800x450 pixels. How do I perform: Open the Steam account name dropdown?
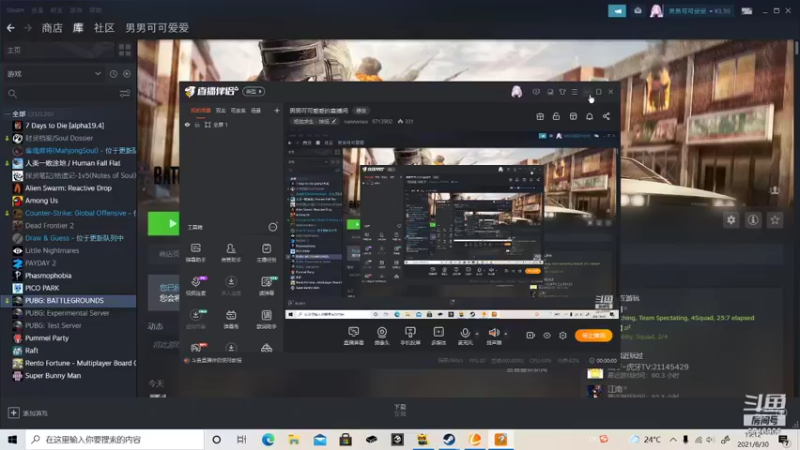(698, 11)
